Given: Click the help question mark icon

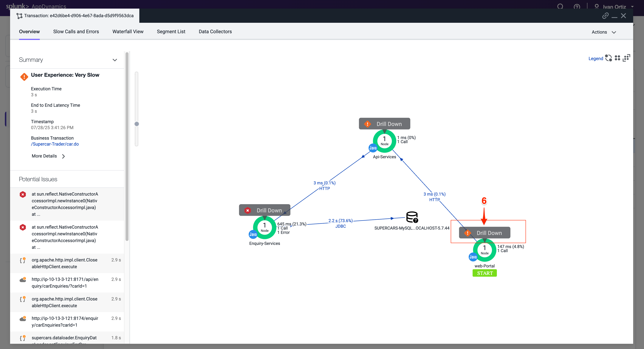Looking at the screenshot, I should click(x=577, y=7).
